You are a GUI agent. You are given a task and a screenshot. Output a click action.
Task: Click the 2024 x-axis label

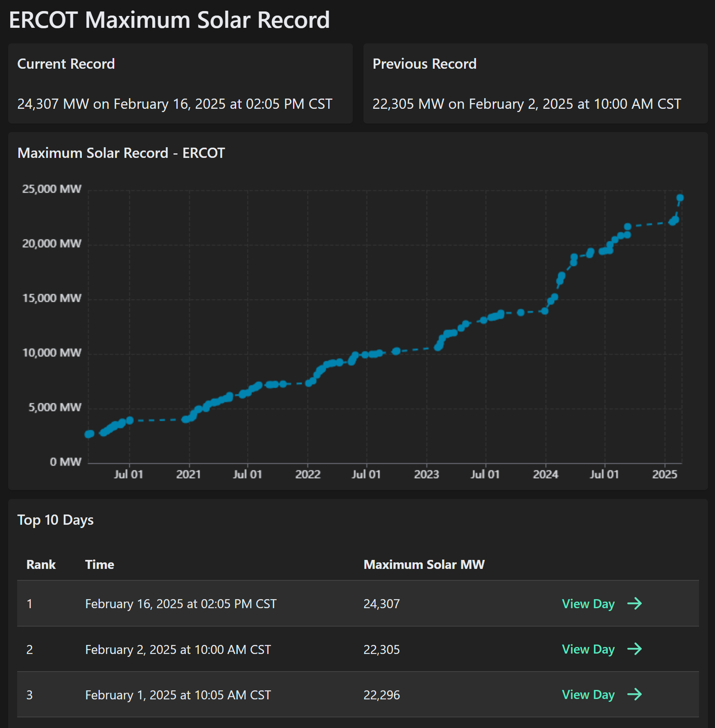pos(546,474)
